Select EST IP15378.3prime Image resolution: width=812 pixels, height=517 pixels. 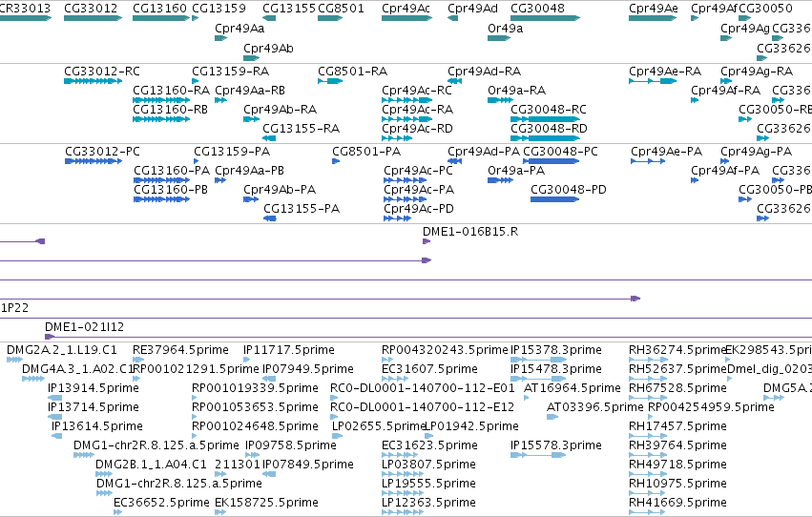(556, 350)
